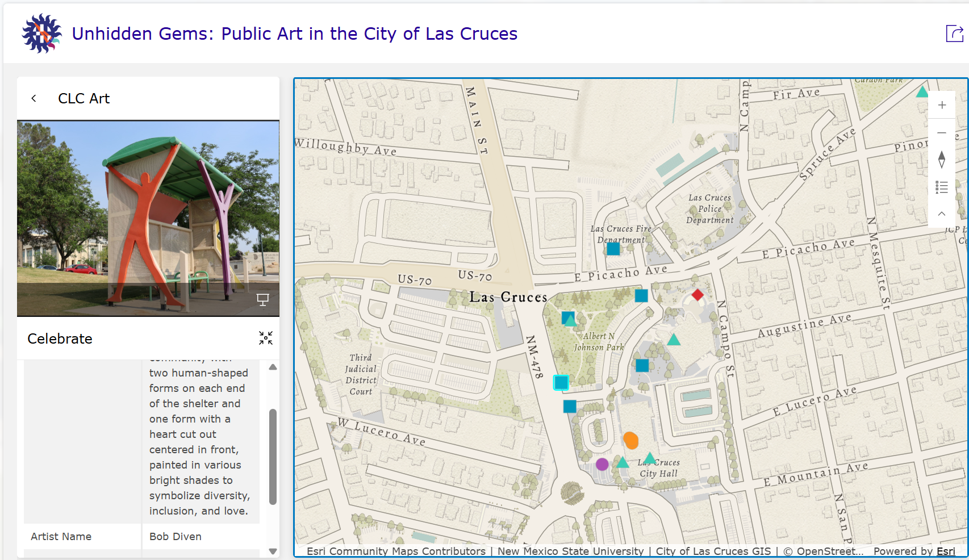Viewport: 969px width, 560px height.
Task: Click the 'Artist Name' field label
Action: pyautogui.click(x=61, y=536)
